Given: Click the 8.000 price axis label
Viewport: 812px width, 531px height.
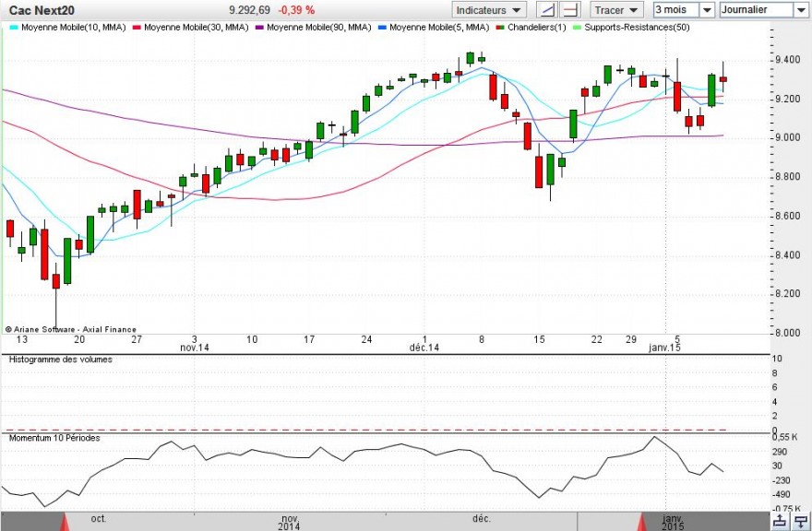Looking at the screenshot, I should [x=786, y=334].
